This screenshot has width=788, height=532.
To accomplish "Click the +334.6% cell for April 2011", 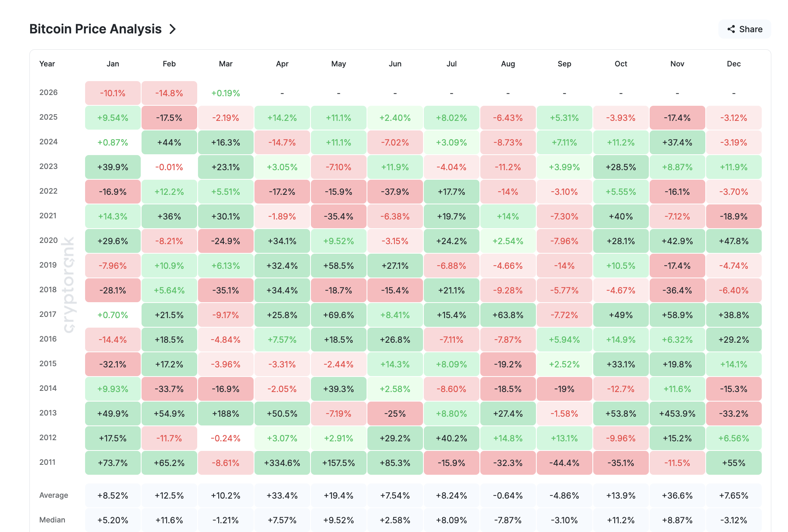I will (282, 462).
